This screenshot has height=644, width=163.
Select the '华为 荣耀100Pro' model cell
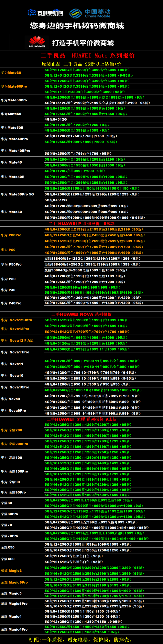point(22,472)
